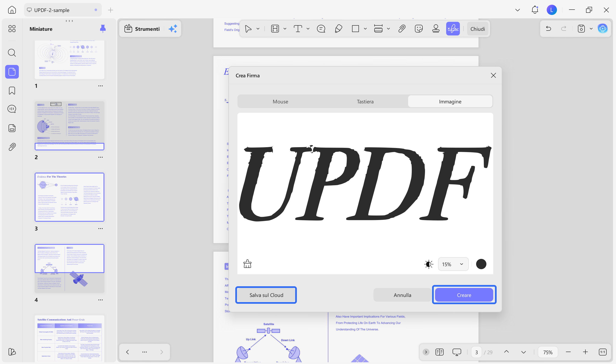Open the notifications bell

tap(535, 10)
